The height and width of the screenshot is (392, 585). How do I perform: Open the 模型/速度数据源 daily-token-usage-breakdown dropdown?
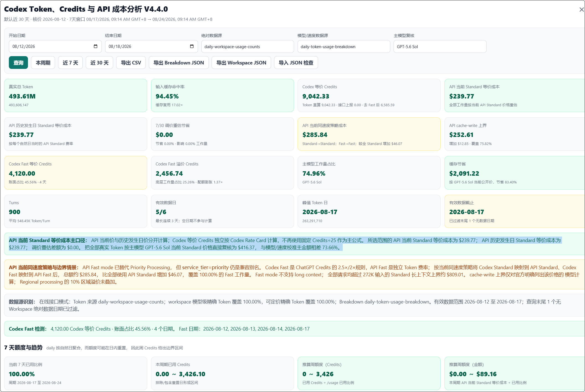coord(344,46)
